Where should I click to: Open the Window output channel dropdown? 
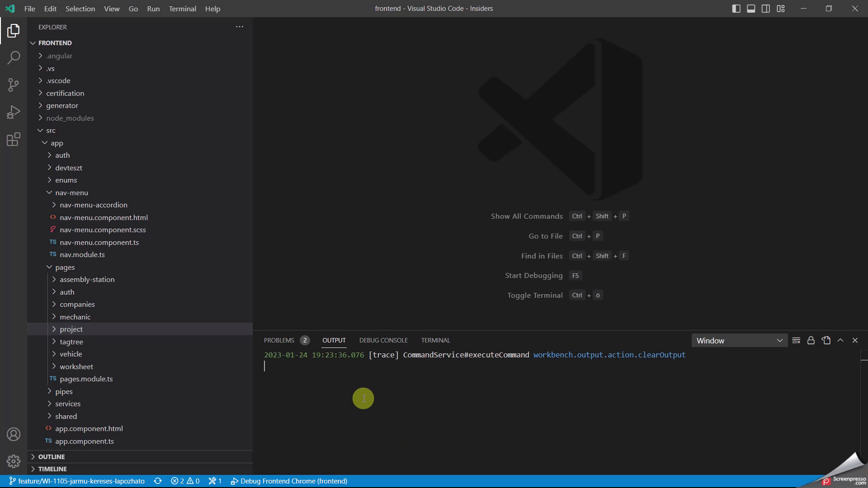pos(739,340)
